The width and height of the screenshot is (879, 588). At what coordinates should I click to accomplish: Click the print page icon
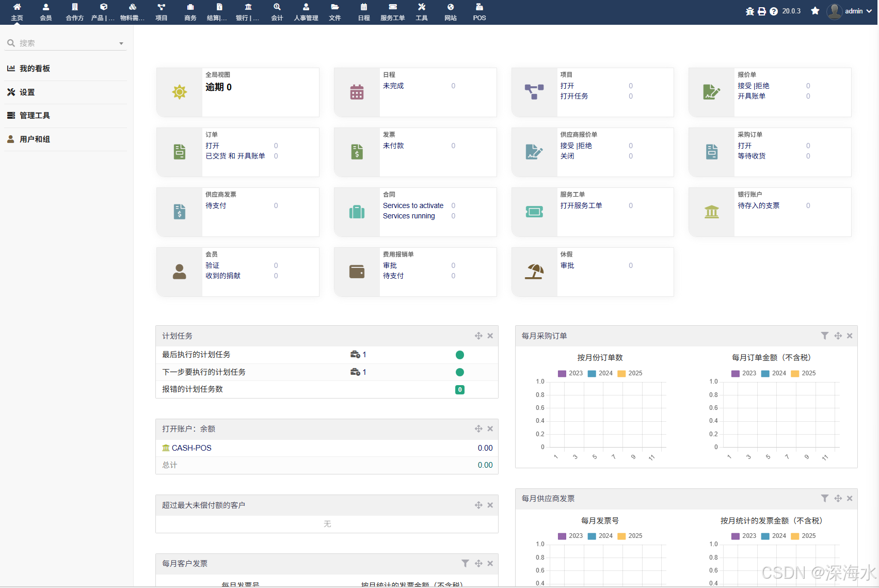(762, 11)
